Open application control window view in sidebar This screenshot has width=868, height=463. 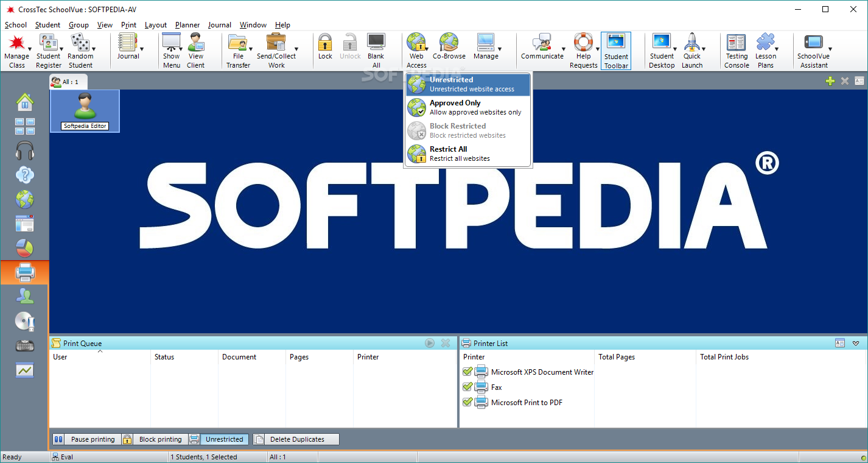coord(25,224)
